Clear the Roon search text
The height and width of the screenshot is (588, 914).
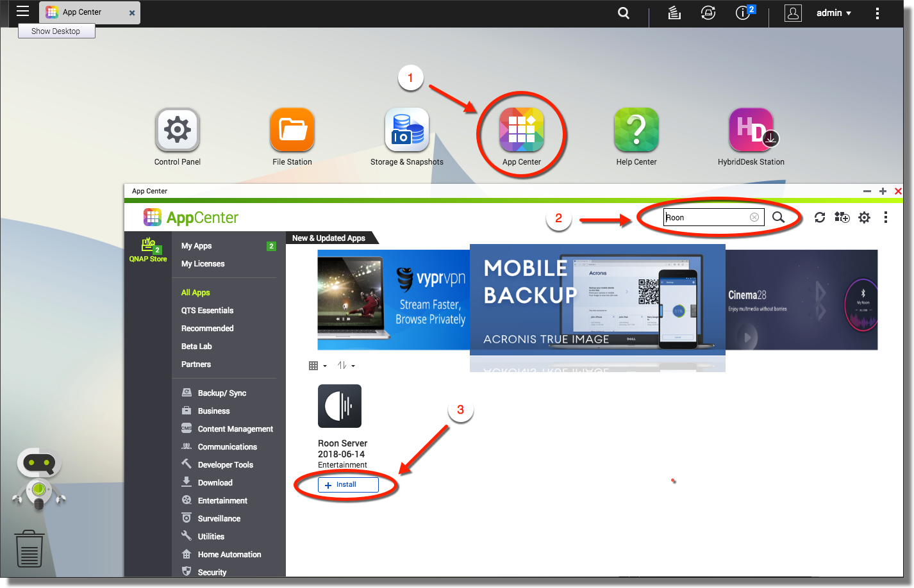[x=754, y=217]
